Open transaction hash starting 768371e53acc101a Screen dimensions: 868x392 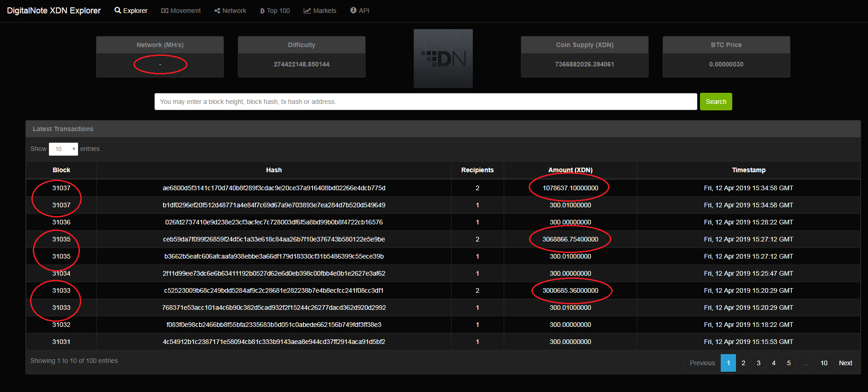274,308
